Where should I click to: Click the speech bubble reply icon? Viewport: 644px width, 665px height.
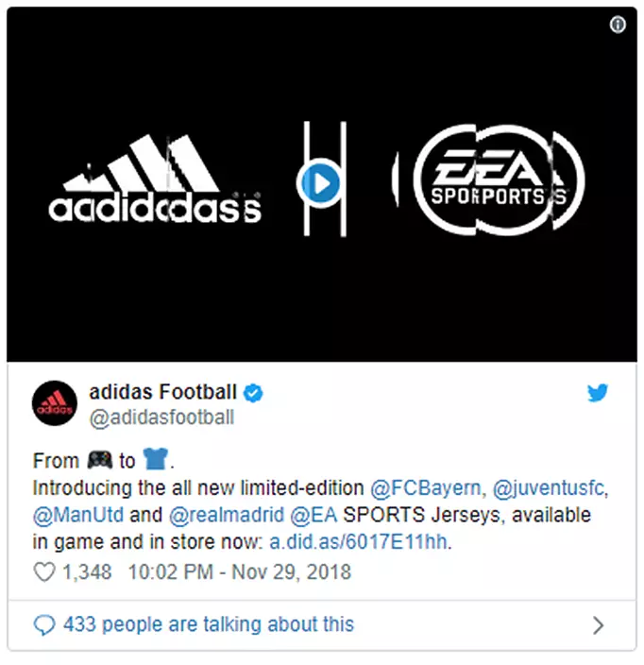point(44,624)
